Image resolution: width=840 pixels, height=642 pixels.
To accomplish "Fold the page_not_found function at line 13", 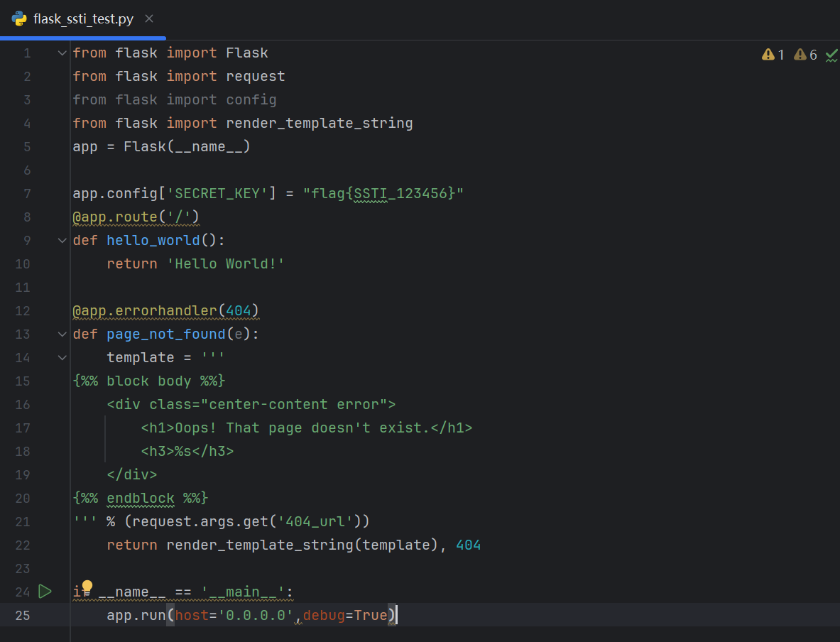I will tap(62, 334).
